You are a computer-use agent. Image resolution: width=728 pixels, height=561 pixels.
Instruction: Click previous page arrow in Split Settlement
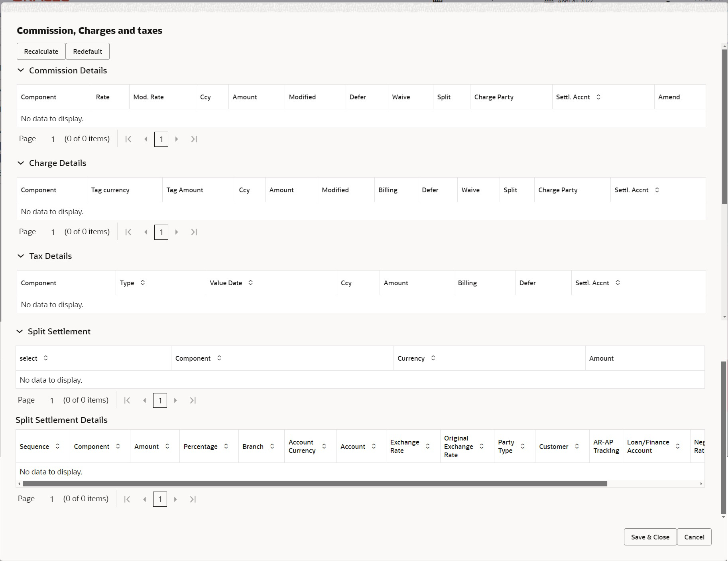tap(144, 400)
